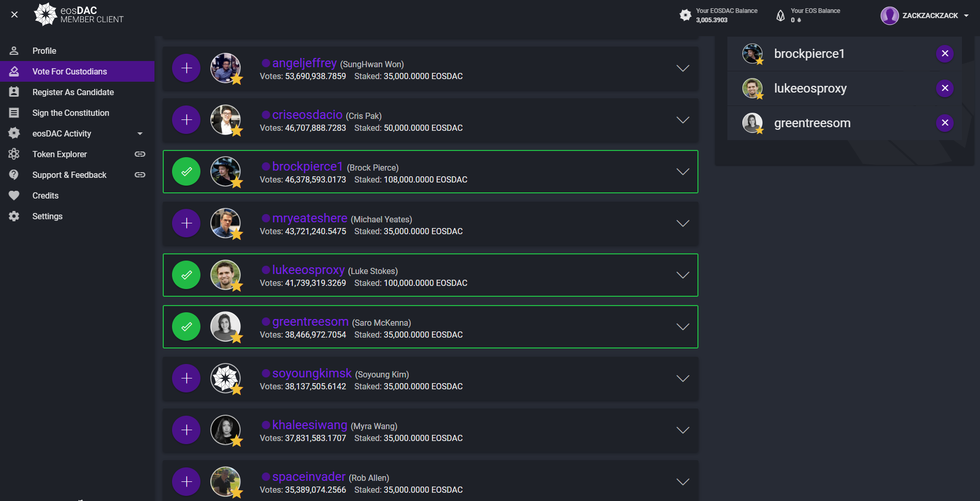Screen dimensions: 980x501
Task: Expand spaceinvader candidate details
Action: (683, 482)
